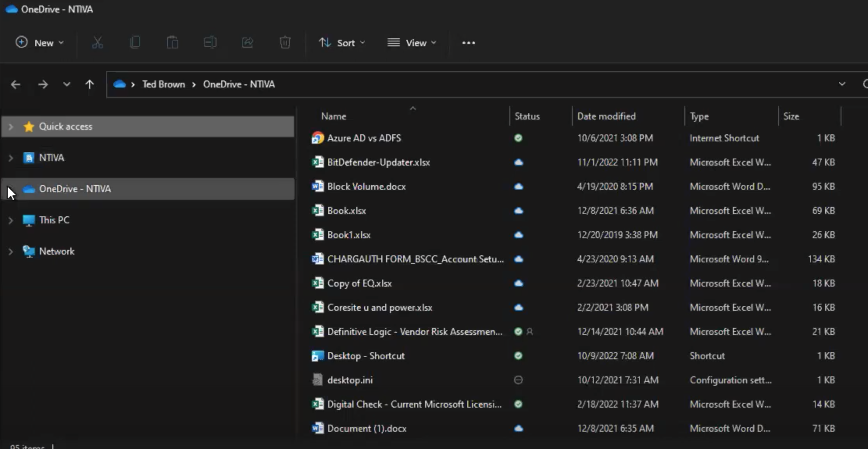Click the Name column header to sort

(x=334, y=116)
